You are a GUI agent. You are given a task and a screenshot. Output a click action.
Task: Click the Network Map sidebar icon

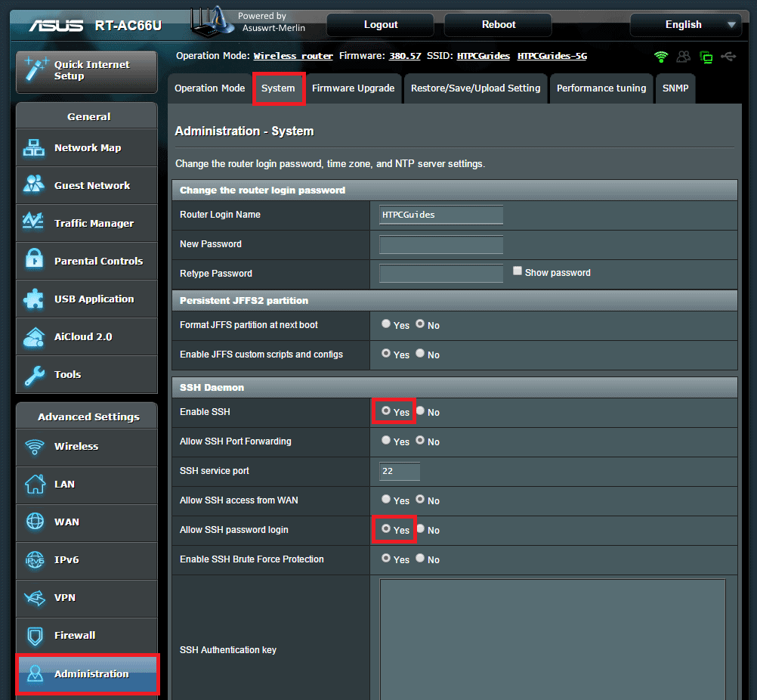pyautogui.click(x=34, y=148)
